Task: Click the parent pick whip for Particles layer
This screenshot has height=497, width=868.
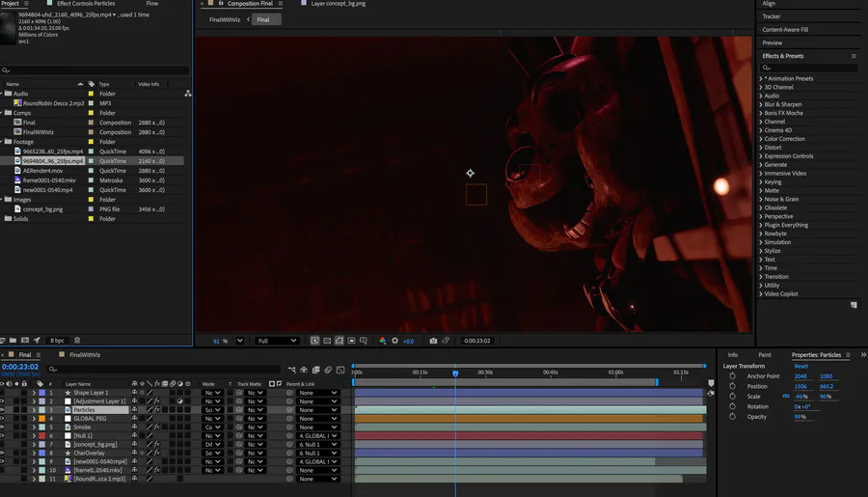Action: coord(289,410)
